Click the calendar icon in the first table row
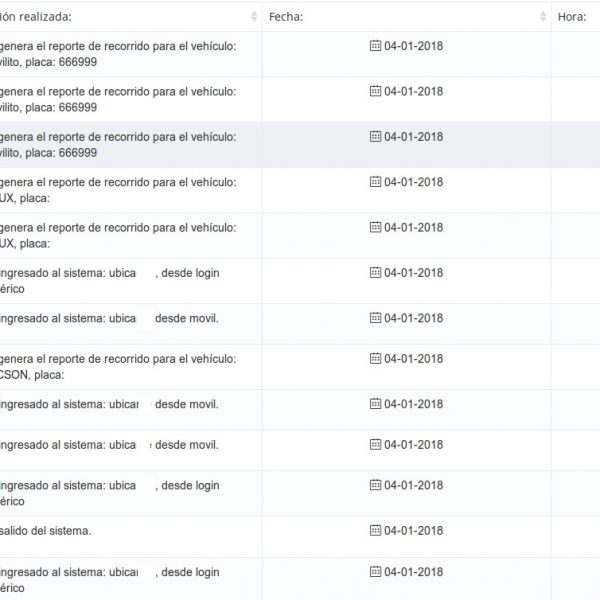600x600 pixels. click(x=375, y=46)
